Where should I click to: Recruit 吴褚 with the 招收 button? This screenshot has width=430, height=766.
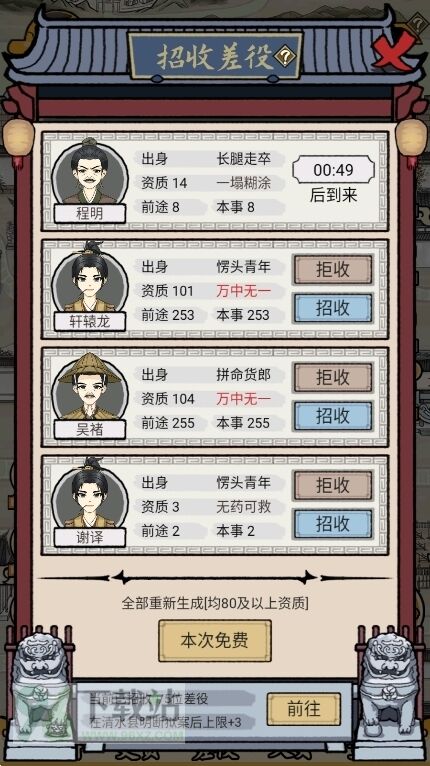333,416
